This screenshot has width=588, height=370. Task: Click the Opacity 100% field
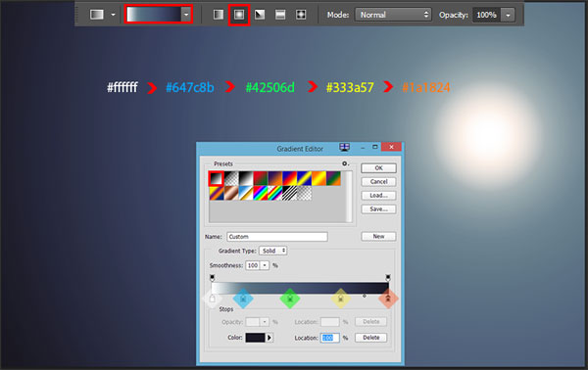point(486,15)
